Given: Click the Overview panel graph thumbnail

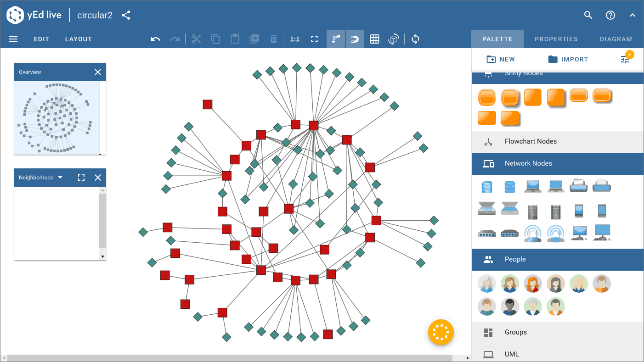Looking at the screenshot, I should [x=56, y=117].
